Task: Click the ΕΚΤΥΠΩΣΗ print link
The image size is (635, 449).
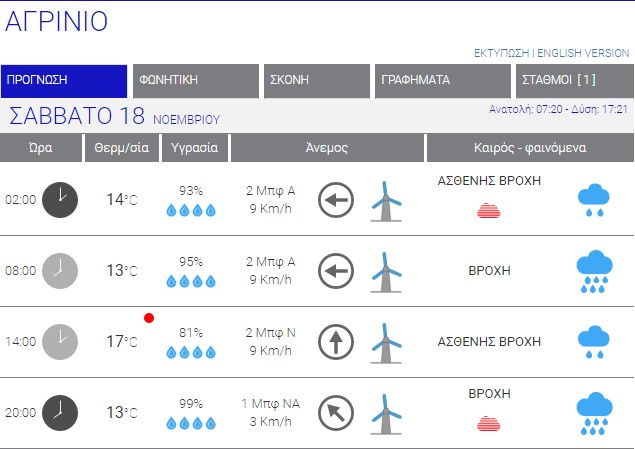Action: click(501, 53)
